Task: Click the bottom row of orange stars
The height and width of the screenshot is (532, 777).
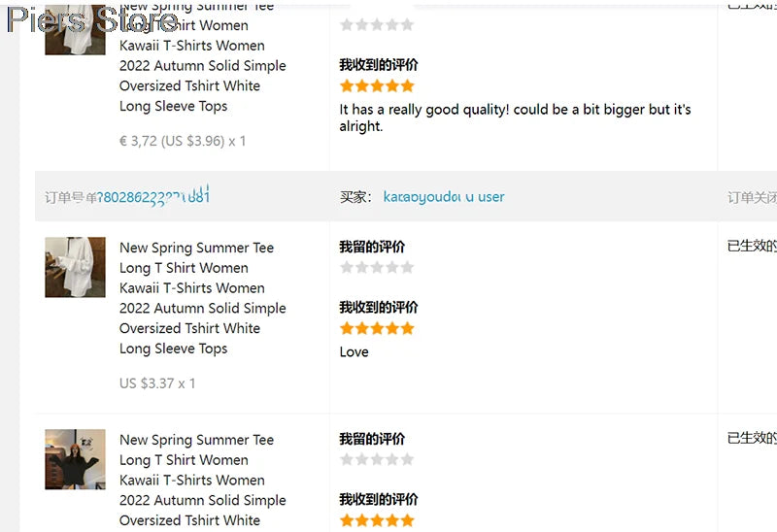Action: (x=377, y=520)
